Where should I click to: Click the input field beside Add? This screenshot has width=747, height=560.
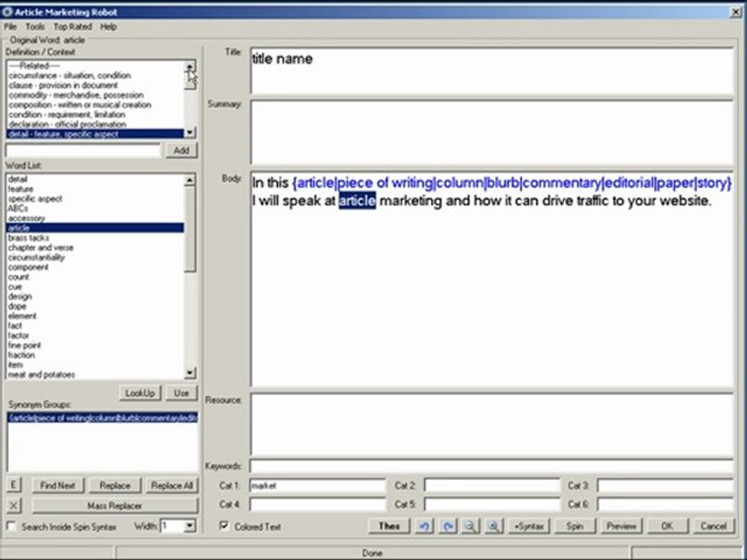click(x=83, y=150)
